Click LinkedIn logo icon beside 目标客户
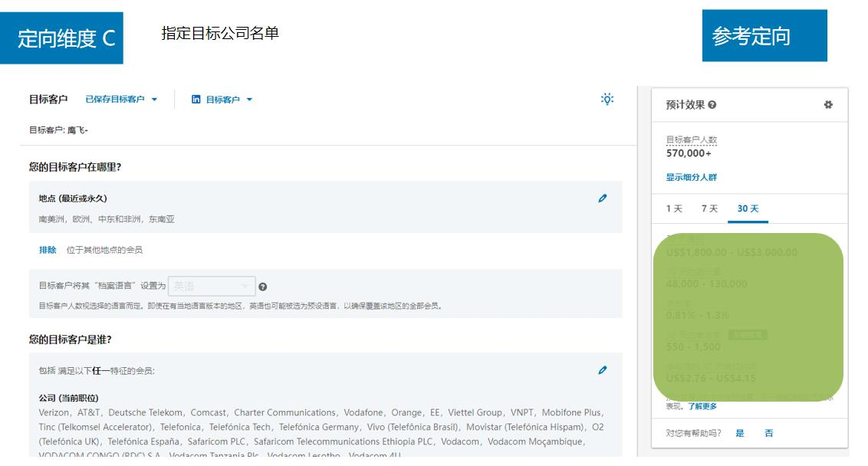This screenshot has width=868, height=466. tap(196, 99)
